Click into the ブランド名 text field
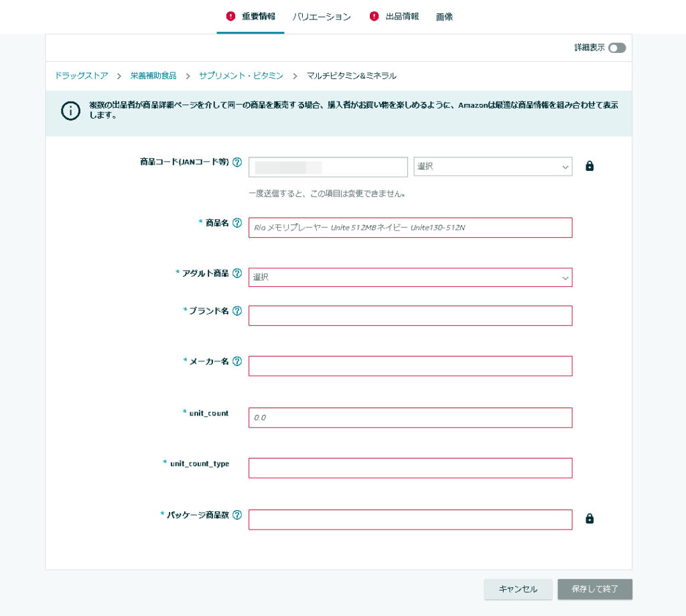 (410, 316)
